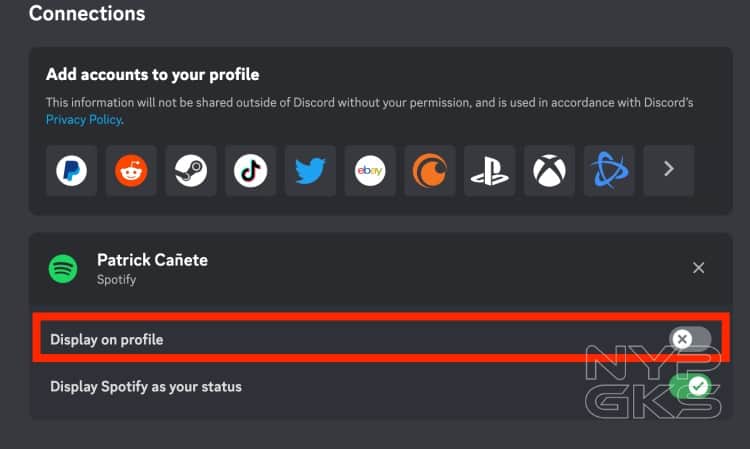
Task: Add Reddit account to profile
Action: [131, 171]
